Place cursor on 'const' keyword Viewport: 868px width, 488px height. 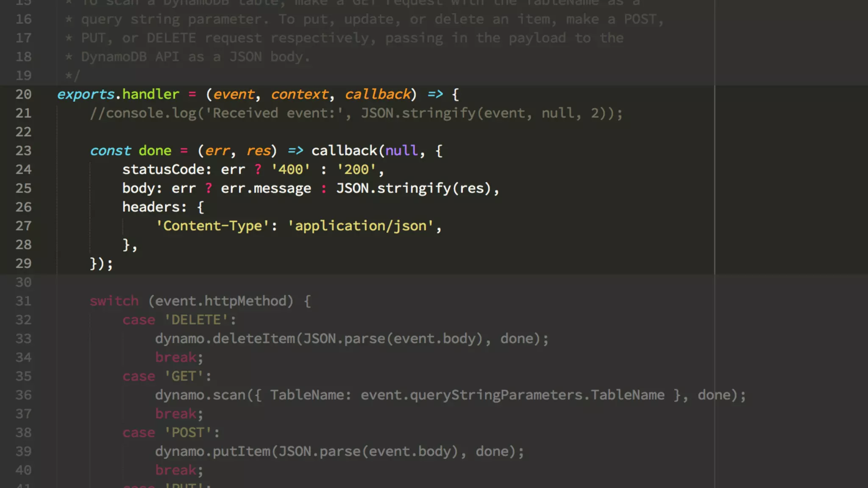(x=111, y=150)
